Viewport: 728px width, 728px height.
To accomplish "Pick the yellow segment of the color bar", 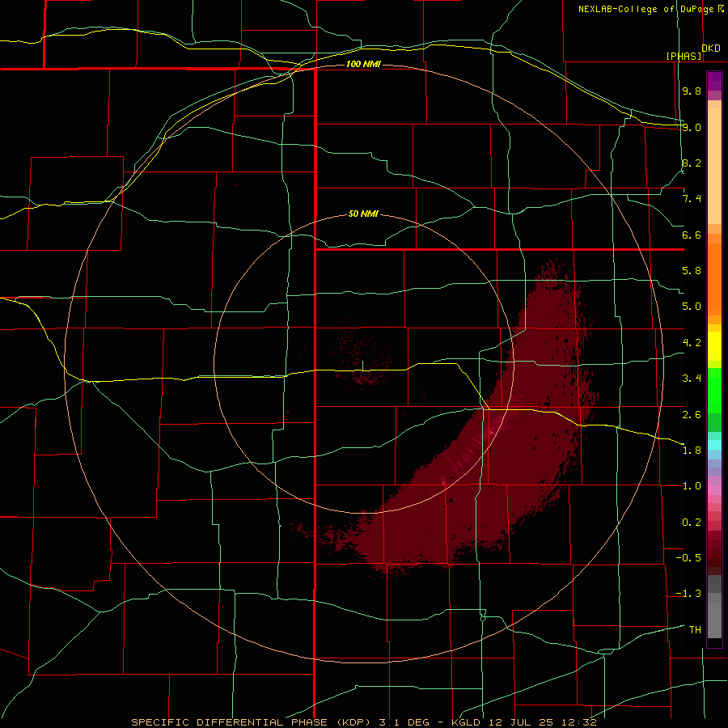I will [714, 346].
